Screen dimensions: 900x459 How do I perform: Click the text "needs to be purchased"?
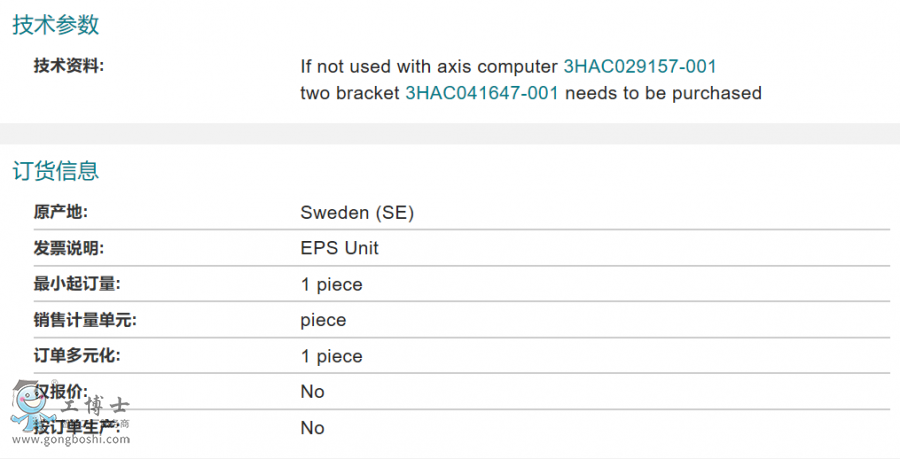pyautogui.click(x=663, y=93)
